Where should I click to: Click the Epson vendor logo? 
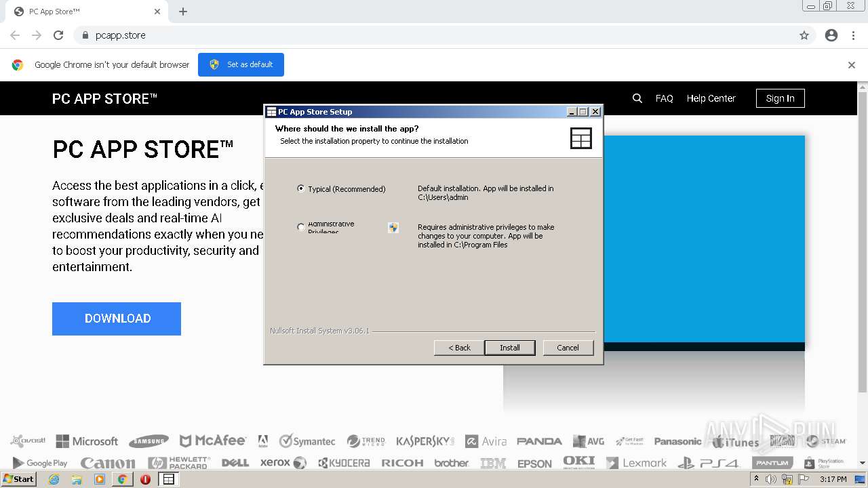coord(534,464)
